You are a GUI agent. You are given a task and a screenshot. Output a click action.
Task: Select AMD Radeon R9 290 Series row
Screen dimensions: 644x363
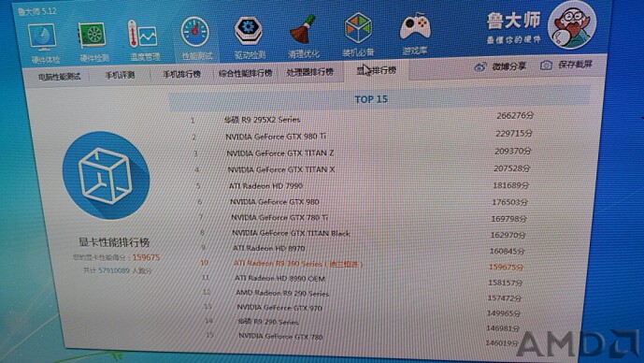pyautogui.click(x=282, y=293)
